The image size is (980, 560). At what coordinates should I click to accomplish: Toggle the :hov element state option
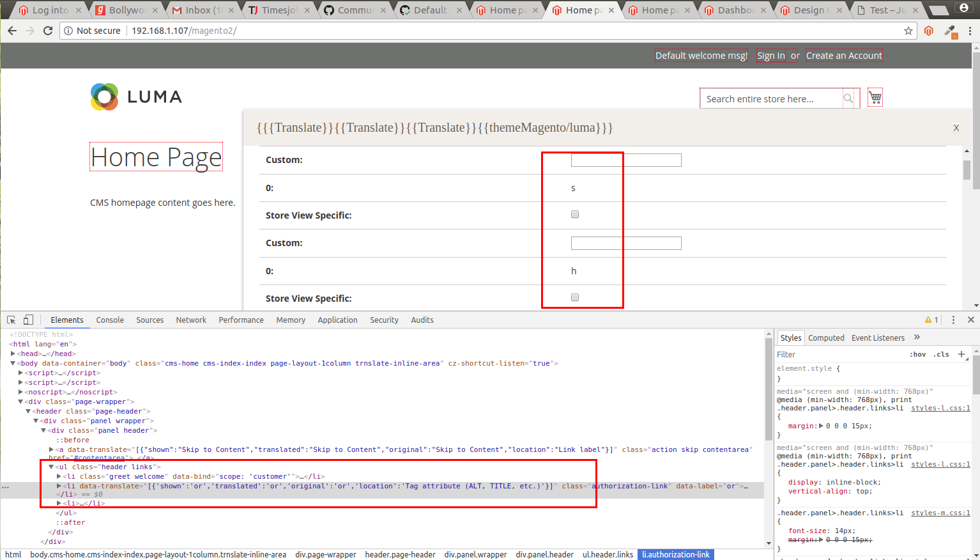tap(917, 354)
